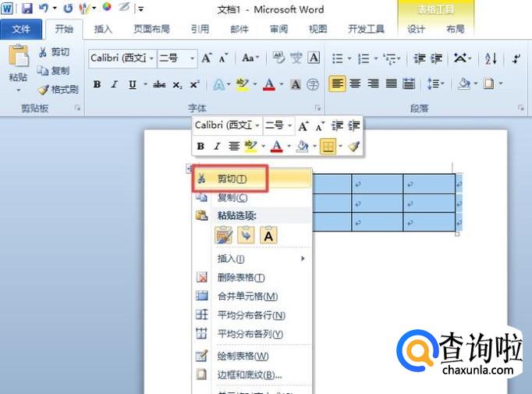Click Shading paint bucket in ribbon
Viewport: 532px width, 394px height.
coord(463,83)
